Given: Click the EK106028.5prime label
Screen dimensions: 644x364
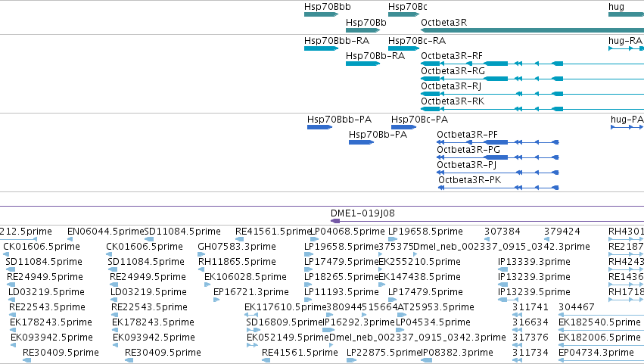Looking at the screenshot, I should (245, 277).
